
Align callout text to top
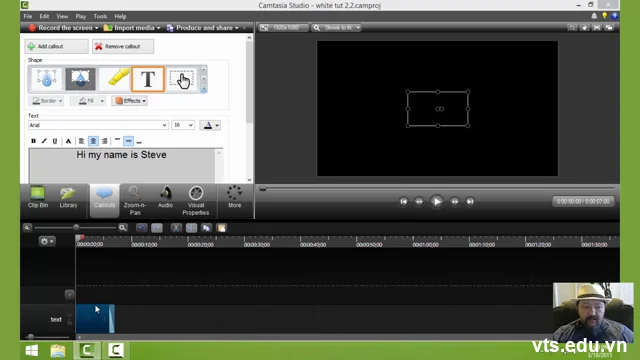118,141
